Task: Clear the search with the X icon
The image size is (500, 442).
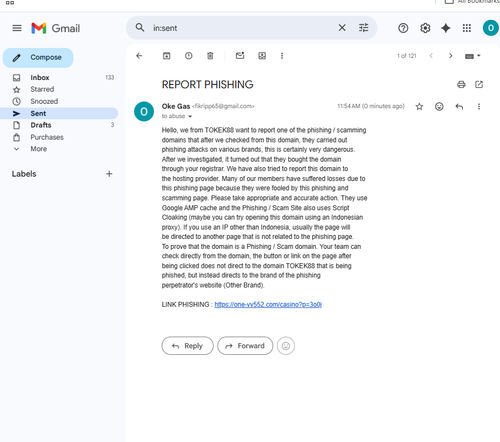Action: coord(342,28)
